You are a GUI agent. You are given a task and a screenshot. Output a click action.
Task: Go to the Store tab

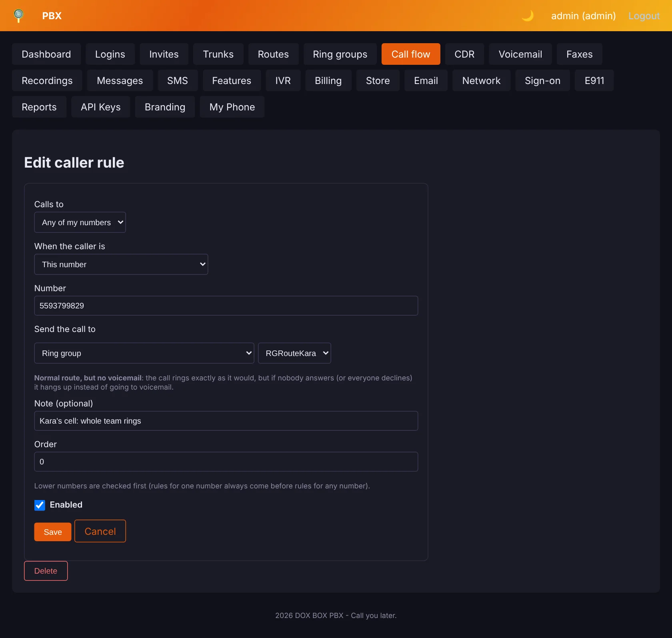tap(378, 80)
